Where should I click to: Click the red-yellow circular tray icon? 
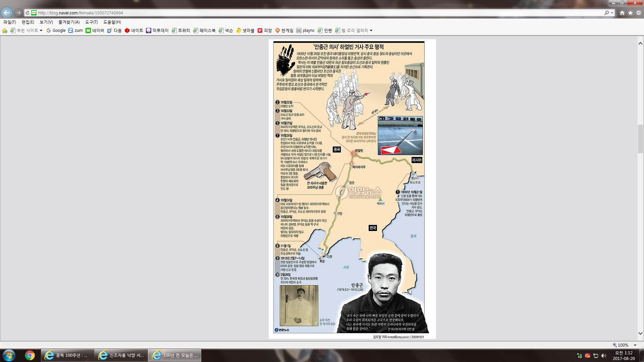[588, 356]
